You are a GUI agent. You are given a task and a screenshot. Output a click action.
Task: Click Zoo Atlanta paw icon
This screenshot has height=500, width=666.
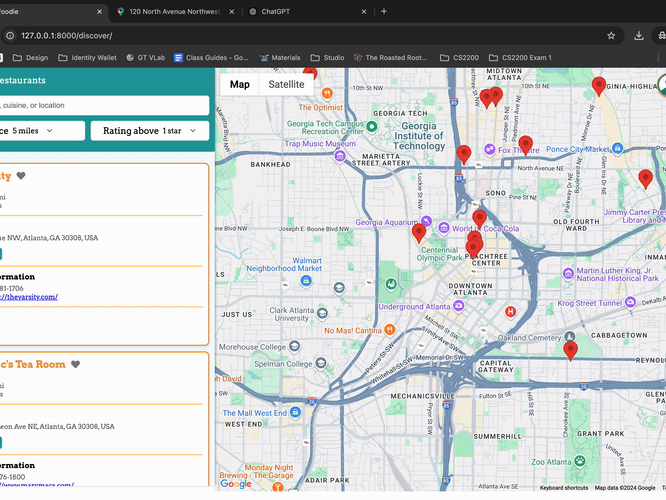[579, 460]
